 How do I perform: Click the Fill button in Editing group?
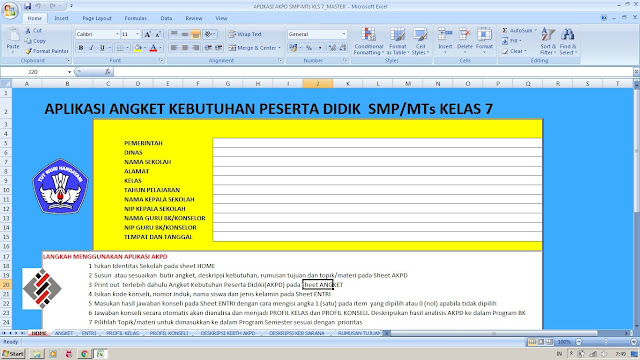coord(512,41)
